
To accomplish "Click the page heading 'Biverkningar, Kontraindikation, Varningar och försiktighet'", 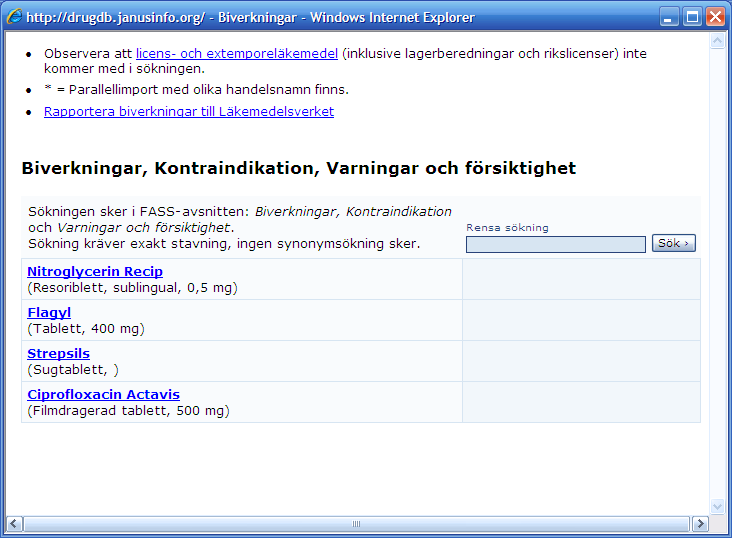I will point(299,168).
